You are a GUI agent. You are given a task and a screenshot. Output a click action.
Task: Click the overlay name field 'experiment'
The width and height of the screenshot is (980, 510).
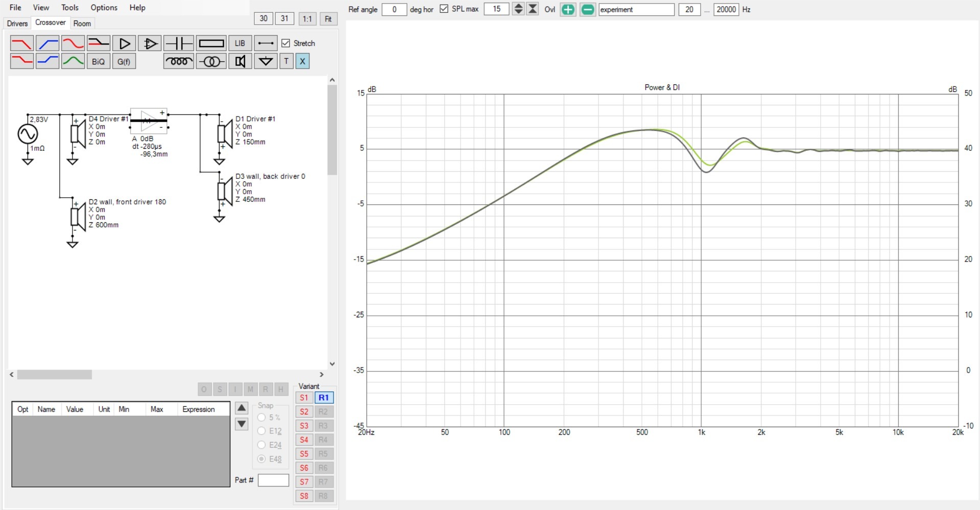coord(636,9)
